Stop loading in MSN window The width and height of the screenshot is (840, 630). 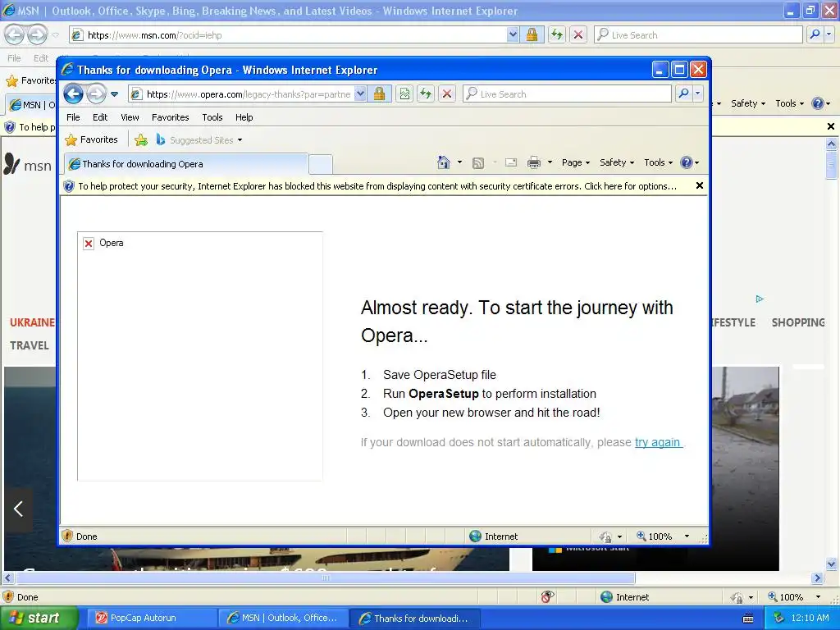578,34
